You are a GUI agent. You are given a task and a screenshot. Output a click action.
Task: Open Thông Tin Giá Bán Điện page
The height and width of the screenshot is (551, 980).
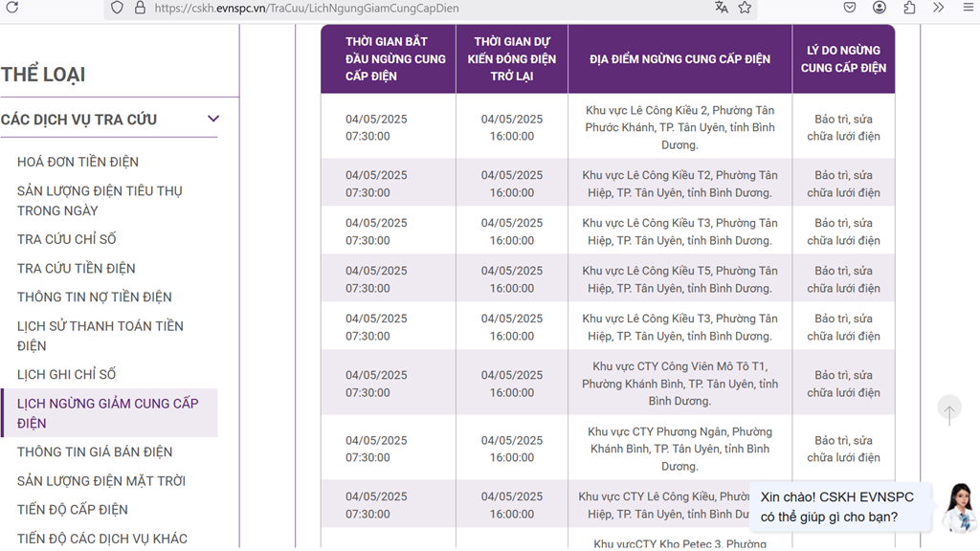(x=95, y=452)
